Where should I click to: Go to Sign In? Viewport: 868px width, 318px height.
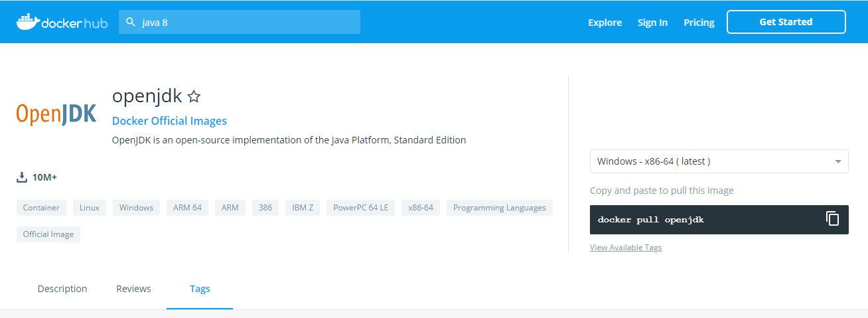click(x=652, y=22)
